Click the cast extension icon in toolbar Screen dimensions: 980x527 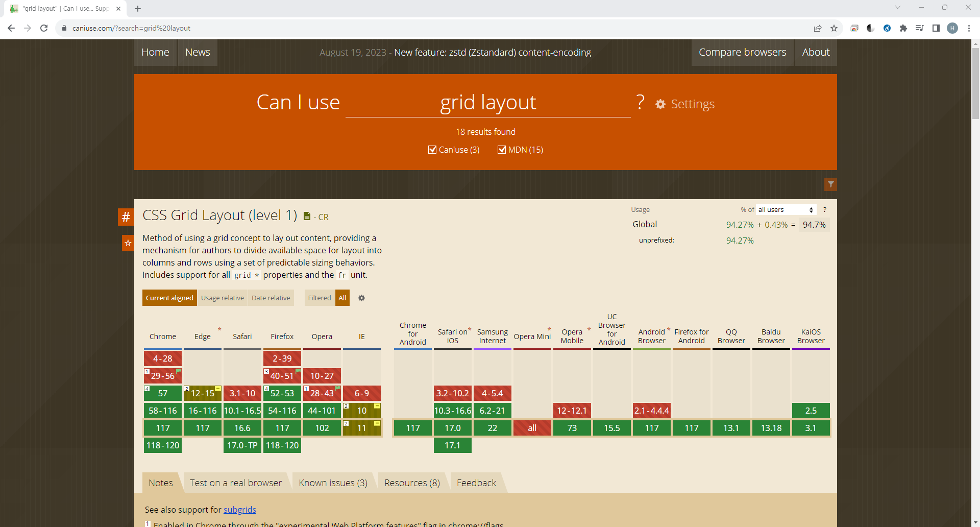coord(854,28)
